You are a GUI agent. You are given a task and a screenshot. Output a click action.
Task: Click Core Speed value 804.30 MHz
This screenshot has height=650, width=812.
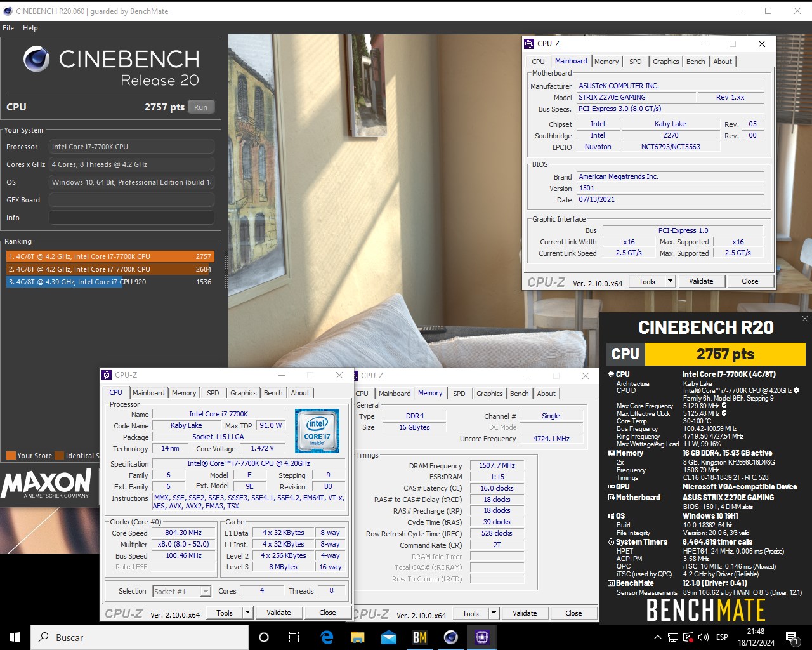(x=183, y=533)
